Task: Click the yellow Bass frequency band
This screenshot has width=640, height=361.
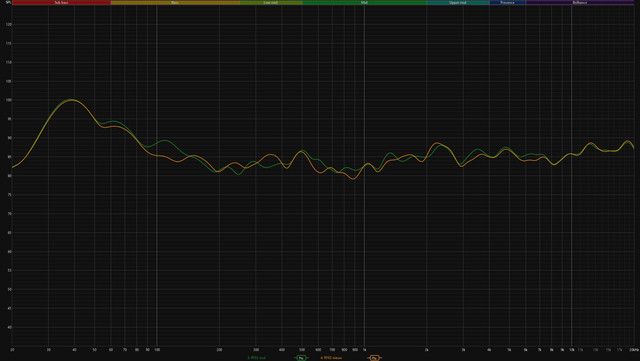Action: click(x=175, y=2)
